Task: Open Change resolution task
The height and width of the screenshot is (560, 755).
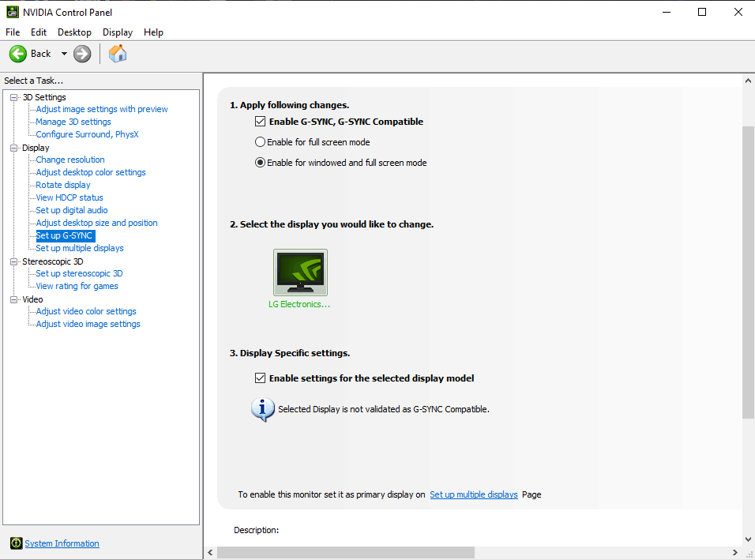Action: tap(70, 160)
